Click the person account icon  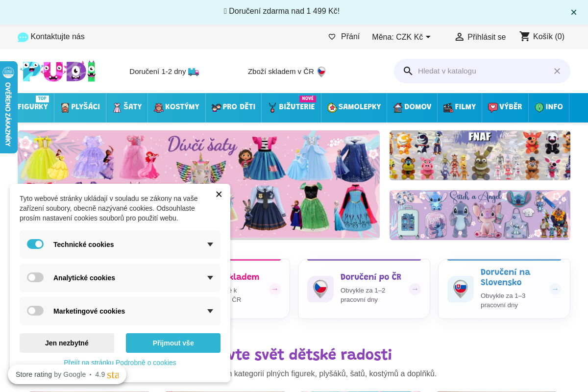pos(459,37)
